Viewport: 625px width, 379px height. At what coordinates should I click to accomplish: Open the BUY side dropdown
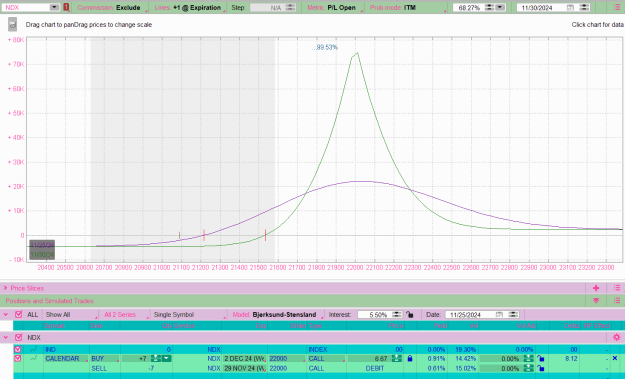[104, 358]
